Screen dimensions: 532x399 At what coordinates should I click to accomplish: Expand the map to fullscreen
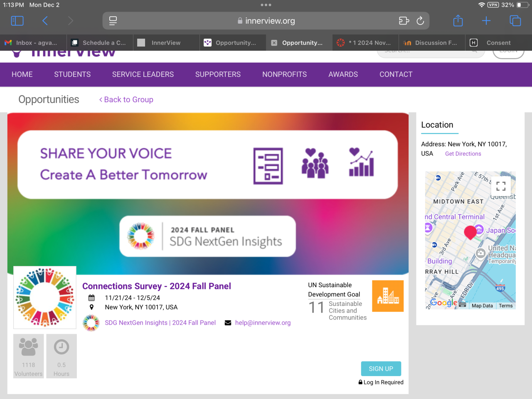click(501, 186)
